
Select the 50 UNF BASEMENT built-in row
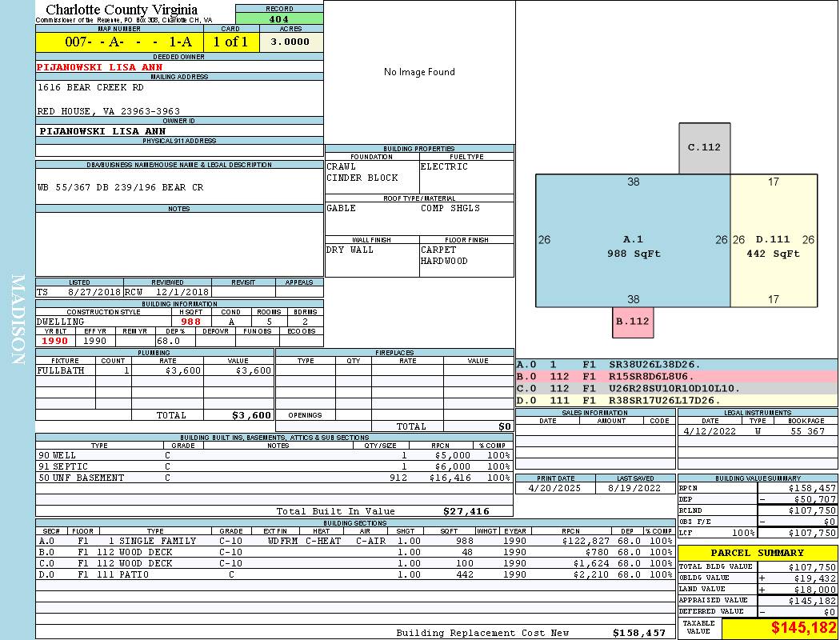point(272,478)
